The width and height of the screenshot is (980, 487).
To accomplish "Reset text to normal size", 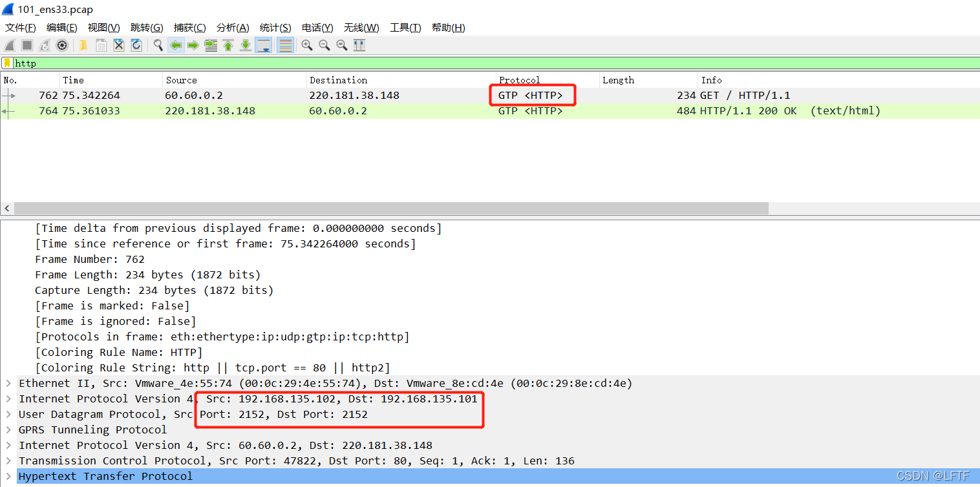I will coord(342,45).
